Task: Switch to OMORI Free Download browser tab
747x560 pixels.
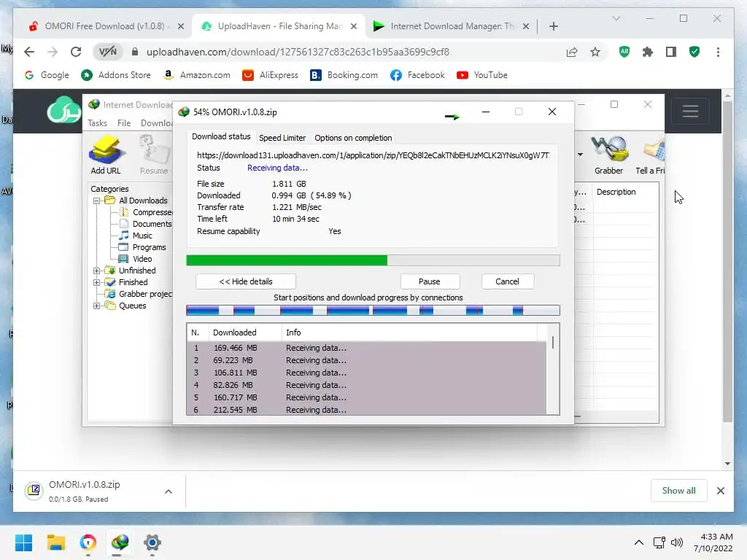Action: coord(105,26)
